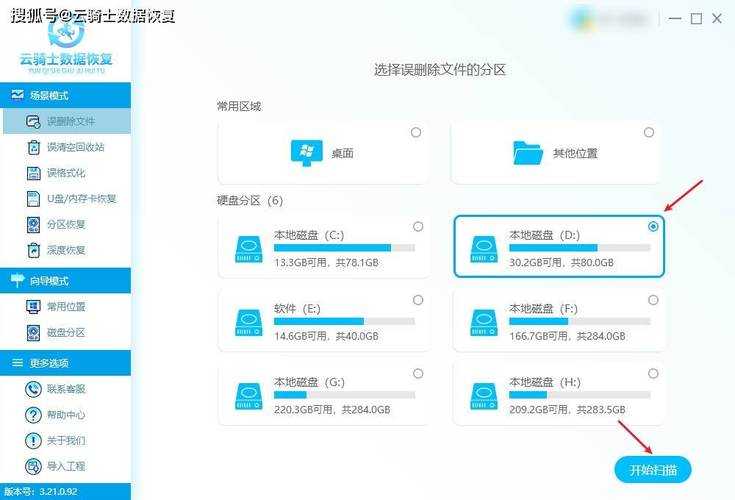This screenshot has height=500, width=735.
Task: Click the C: drive usage bar
Action: click(x=345, y=248)
